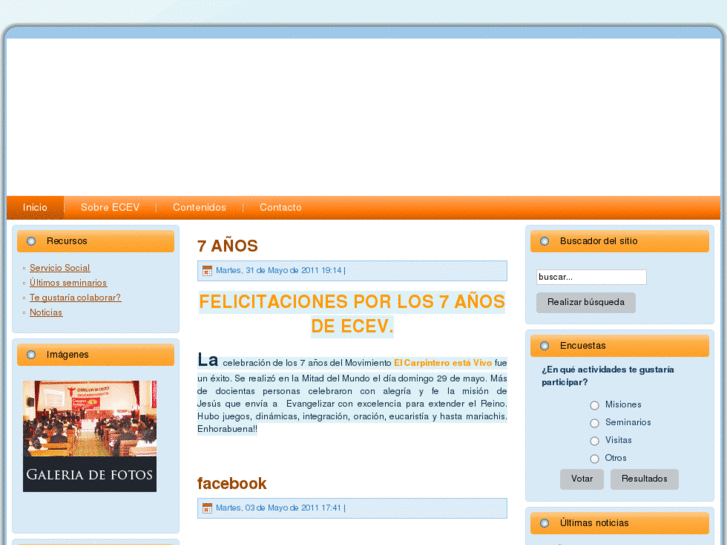Image resolution: width=727 pixels, height=545 pixels.
Task: Click the Recursos header bullet icon
Action: click(x=31, y=241)
